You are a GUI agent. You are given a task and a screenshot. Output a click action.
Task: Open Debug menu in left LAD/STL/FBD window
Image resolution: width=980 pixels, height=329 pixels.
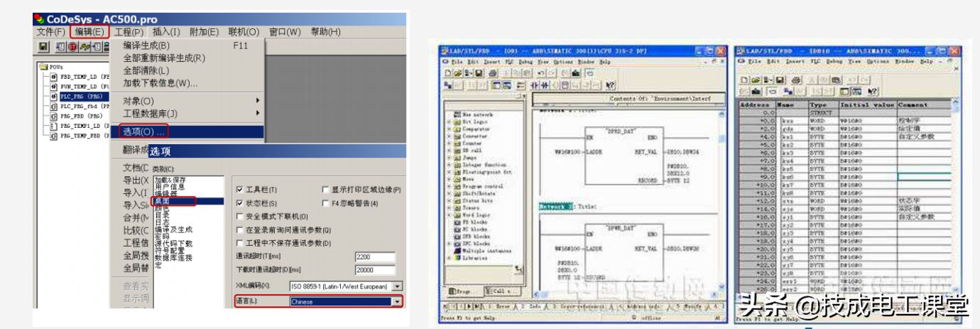point(525,63)
